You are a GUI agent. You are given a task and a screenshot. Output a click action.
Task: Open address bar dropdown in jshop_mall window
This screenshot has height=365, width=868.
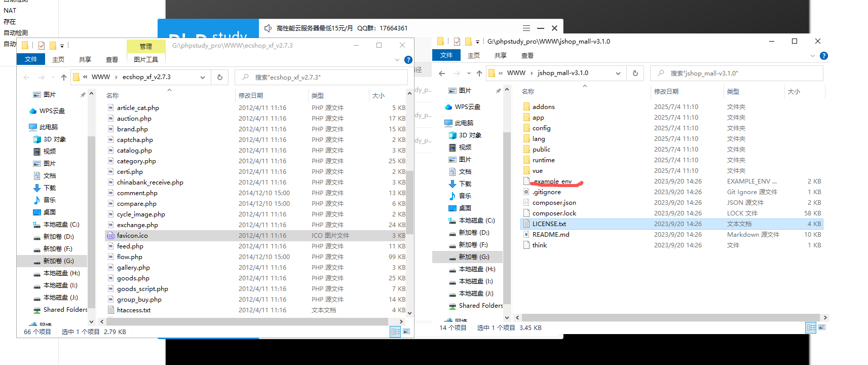618,74
